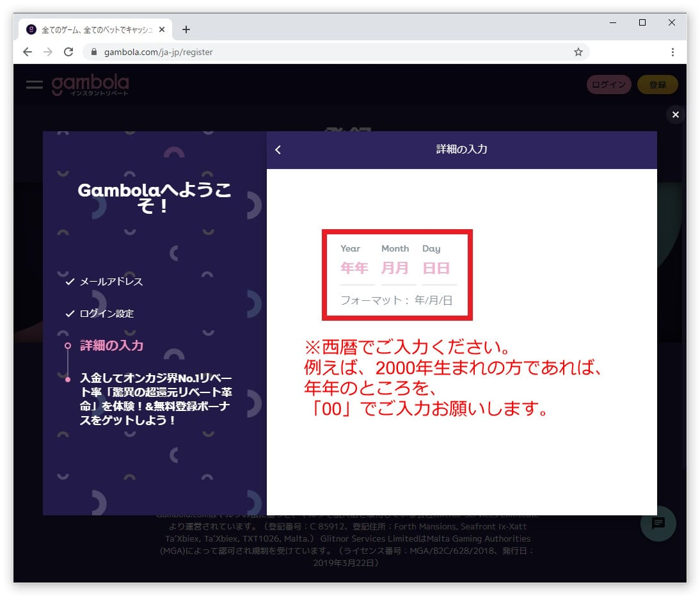Image resolution: width=700 pixels, height=596 pixels.
Task: Bookmark this page with the star icon
Action: [578, 52]
